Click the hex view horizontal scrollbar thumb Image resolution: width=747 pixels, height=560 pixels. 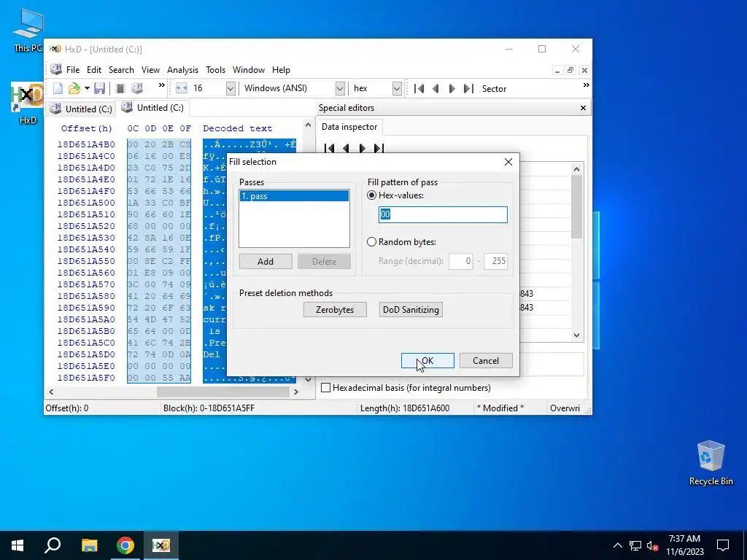(x=223, y=392)
